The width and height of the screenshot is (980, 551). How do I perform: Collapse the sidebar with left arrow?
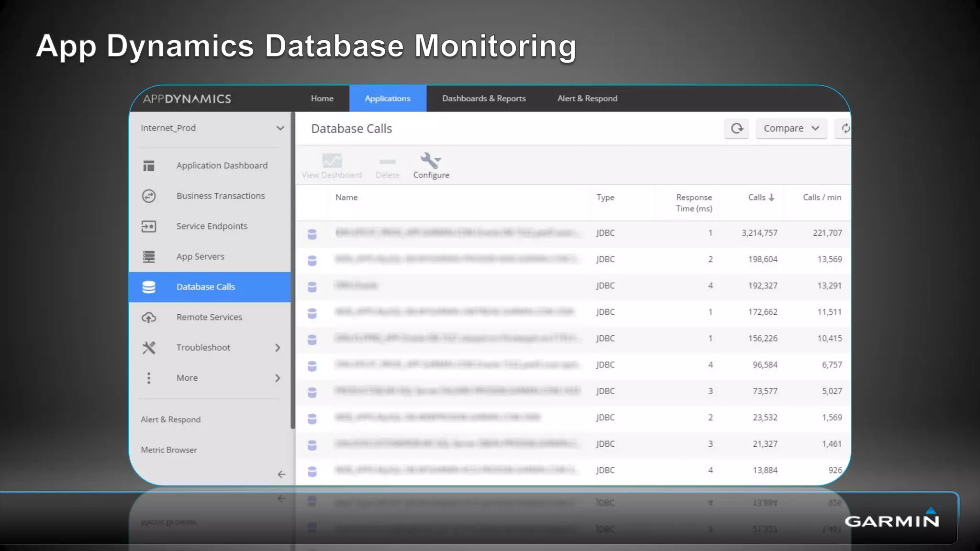281,474
